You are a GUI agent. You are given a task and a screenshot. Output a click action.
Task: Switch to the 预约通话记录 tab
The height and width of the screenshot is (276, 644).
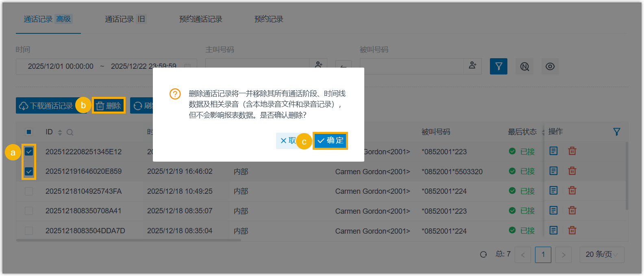coord(200,19)
